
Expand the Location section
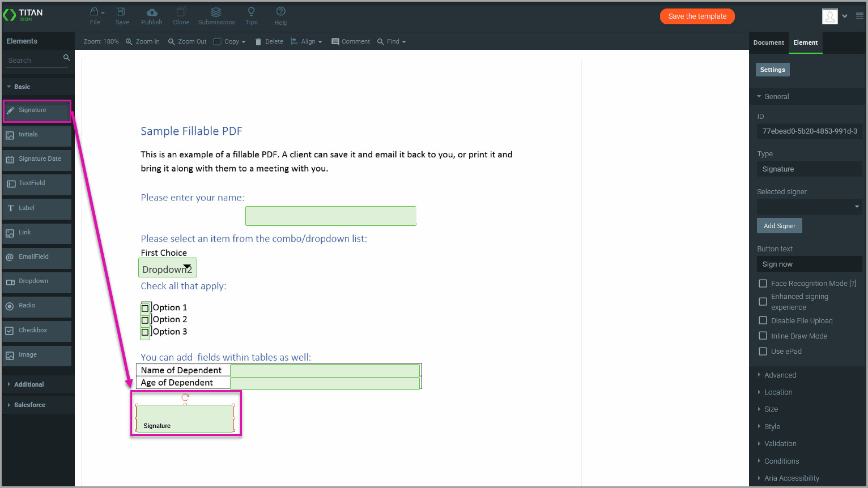pos(778,392)
